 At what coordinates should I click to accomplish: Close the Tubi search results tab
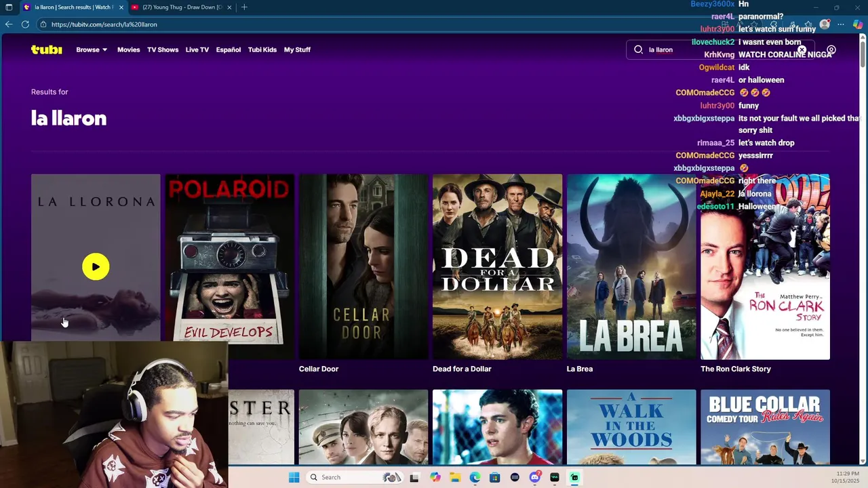tap(121, 7)
